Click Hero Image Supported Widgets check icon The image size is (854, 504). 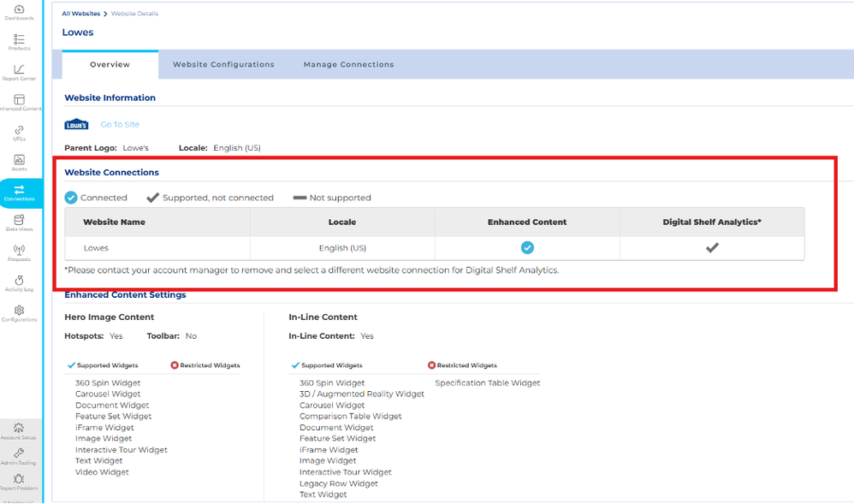[x=71, y=365]
